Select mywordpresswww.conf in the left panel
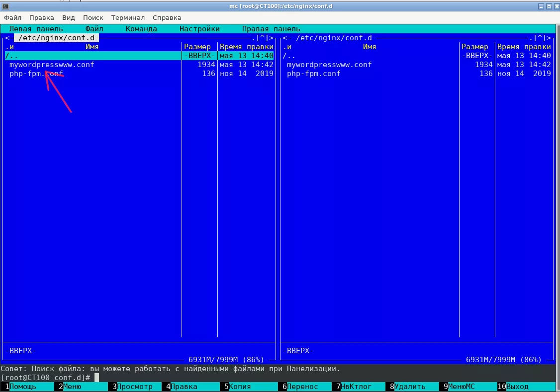560x392 pixels. pos(52,65)
